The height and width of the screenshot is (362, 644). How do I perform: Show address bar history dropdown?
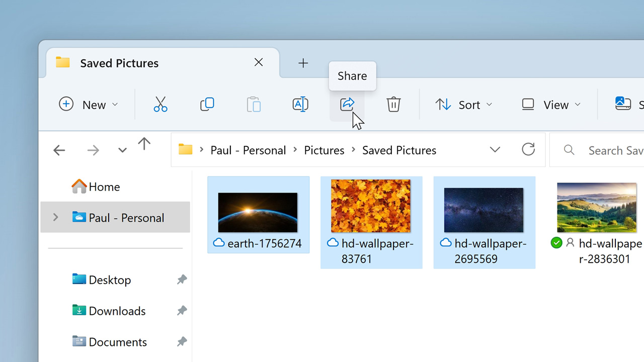click(x=495, y=150)
